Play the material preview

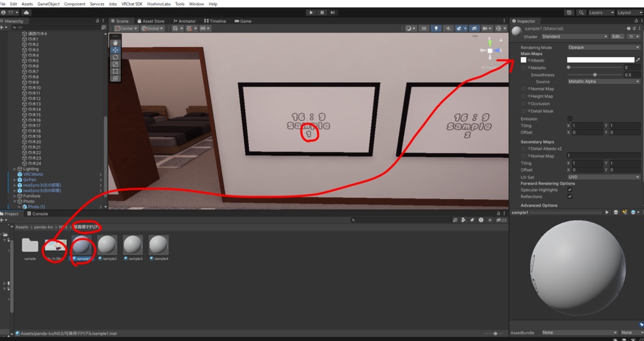point(607,212)
